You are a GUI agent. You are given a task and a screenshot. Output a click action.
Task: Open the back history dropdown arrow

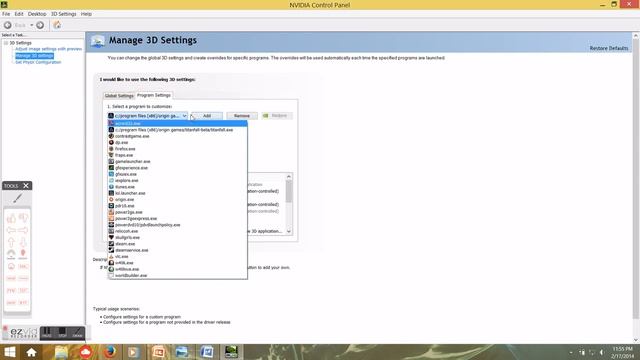(31, 25)
